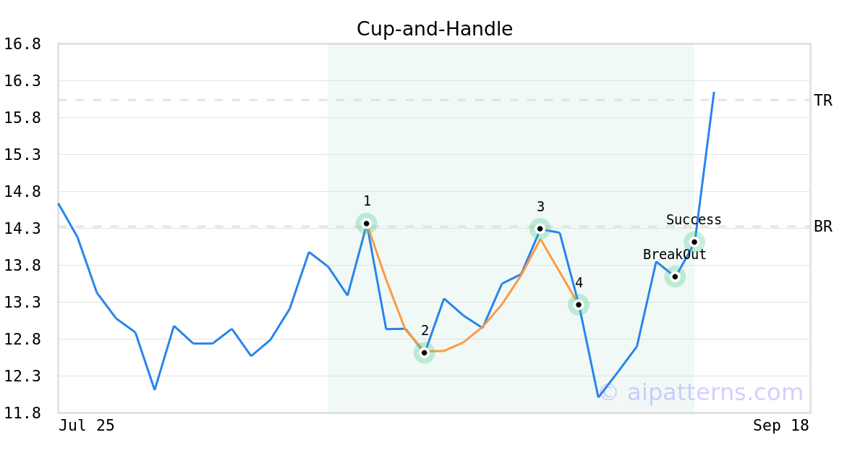
Task: Click the BreakOut text label
Action: click(x=675, y=255)
